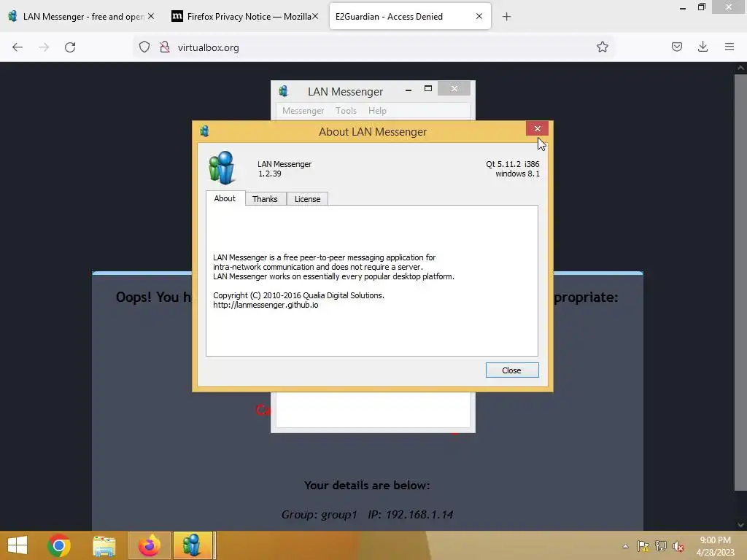Click the page vertical scrollbar
Viewport: 747px width, 560px height.
[740, 282]
